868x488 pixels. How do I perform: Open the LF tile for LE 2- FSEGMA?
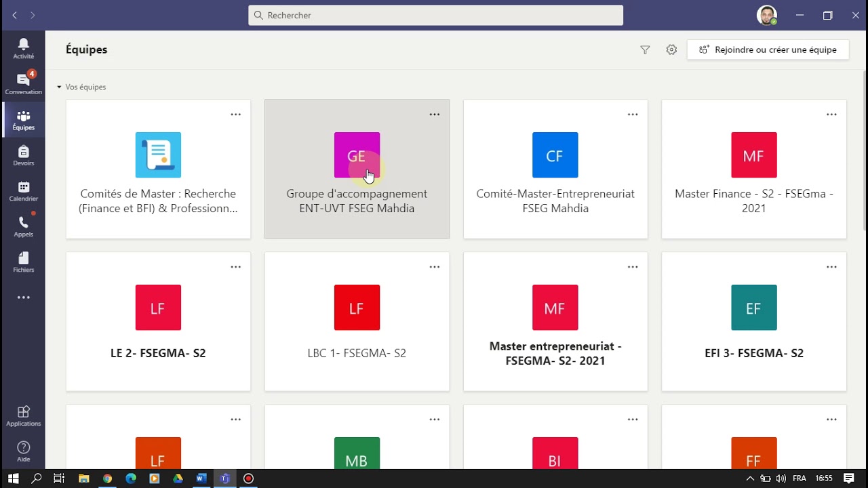(x=158, y=308)
